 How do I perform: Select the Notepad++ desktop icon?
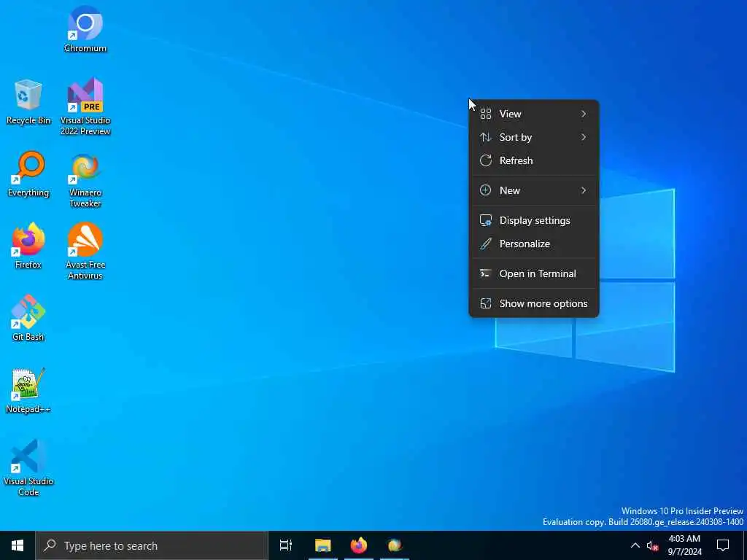tap(28, 391)
